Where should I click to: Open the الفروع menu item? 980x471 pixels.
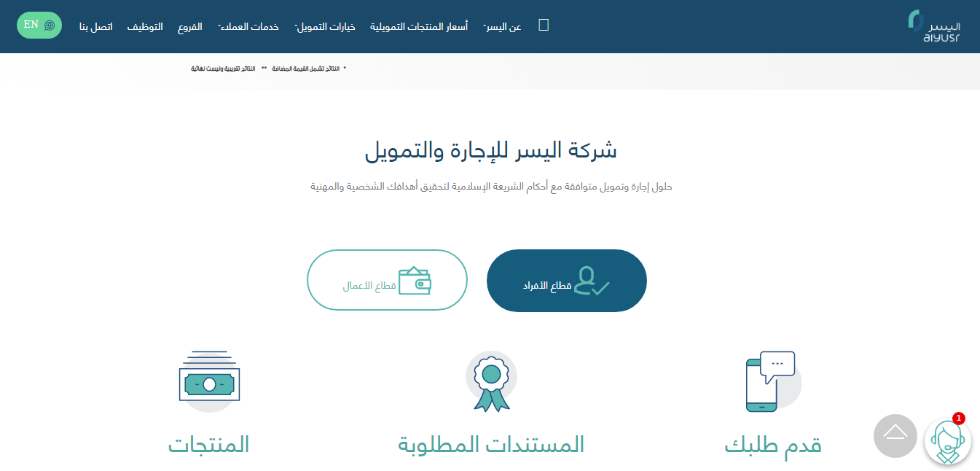(x=190, y=27)
